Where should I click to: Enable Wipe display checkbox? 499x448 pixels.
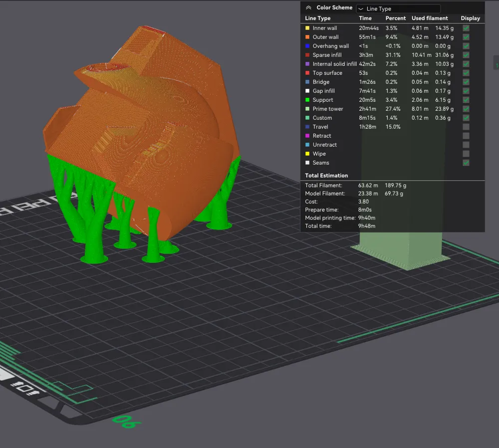click(x=466, y=154)
